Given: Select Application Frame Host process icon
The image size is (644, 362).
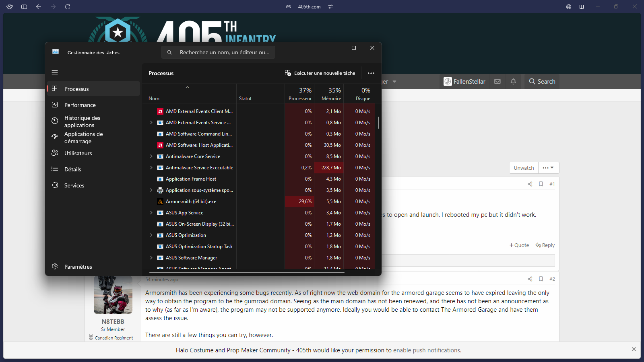Looking at the screenshot, I should tap(160, 179).
